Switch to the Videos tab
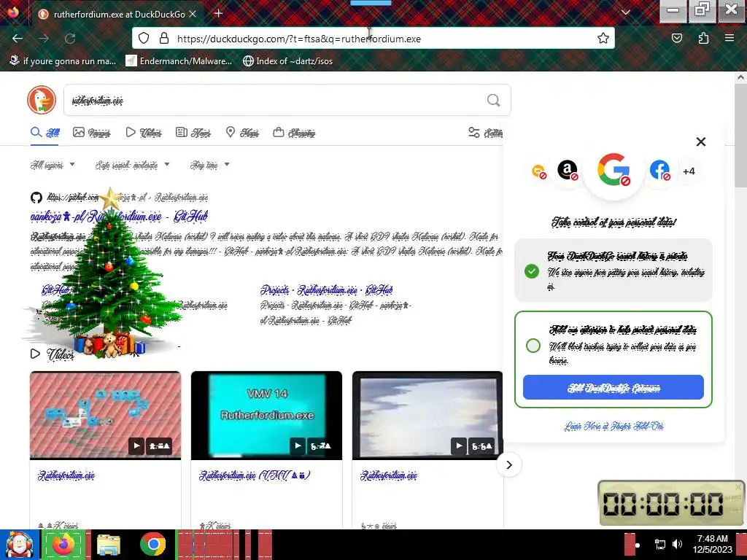747x560 pixels. pyautogui.click(x=144, y=133)
